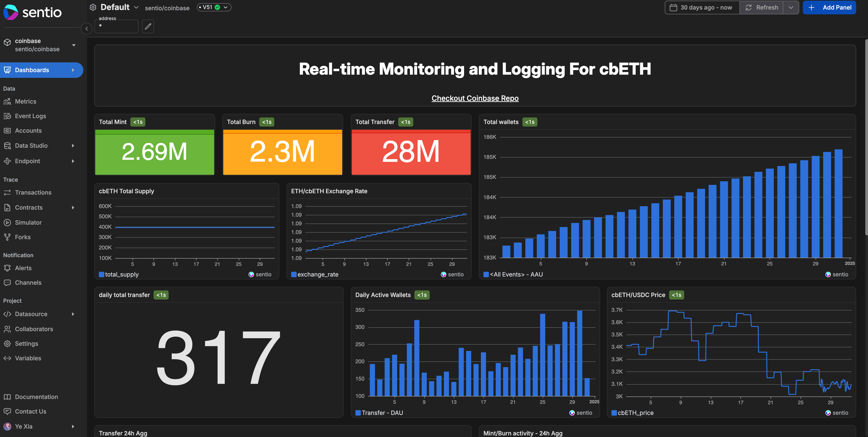Toggle the total_supply legend series
This screenshot has height=437, width=868.
(x=118, y=274)
